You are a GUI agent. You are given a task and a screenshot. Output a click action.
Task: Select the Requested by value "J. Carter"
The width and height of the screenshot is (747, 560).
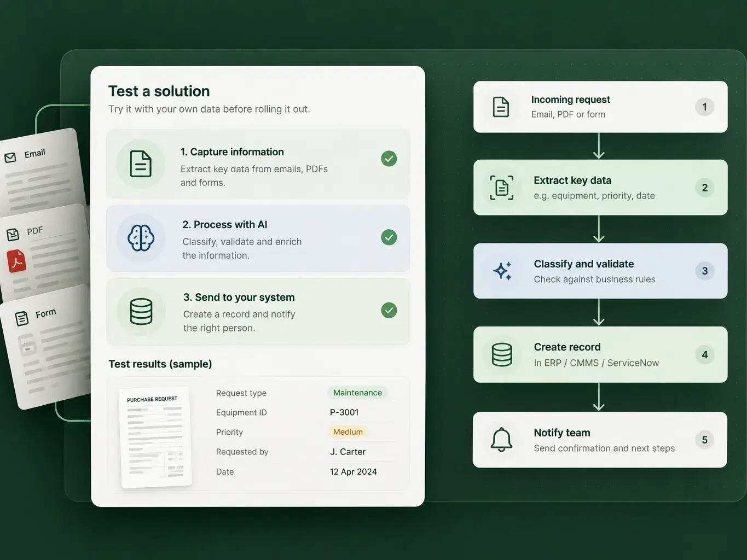pos(348,452)
